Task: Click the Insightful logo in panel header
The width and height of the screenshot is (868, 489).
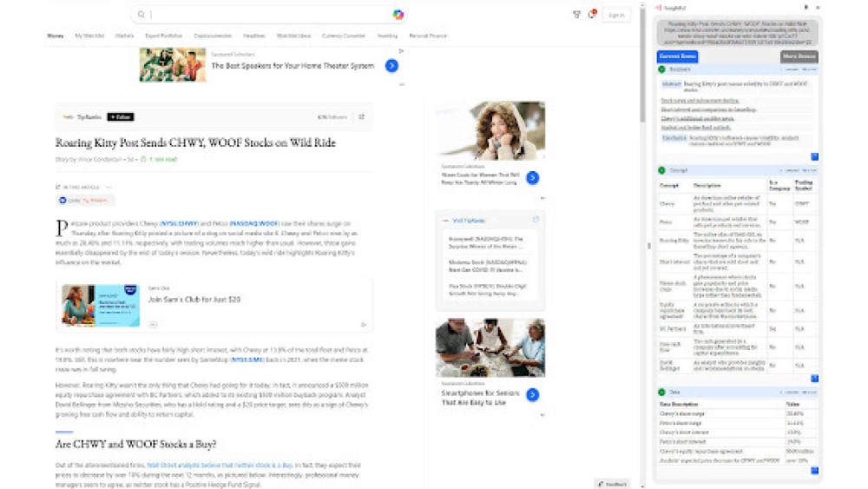Action: pos(658,8)
